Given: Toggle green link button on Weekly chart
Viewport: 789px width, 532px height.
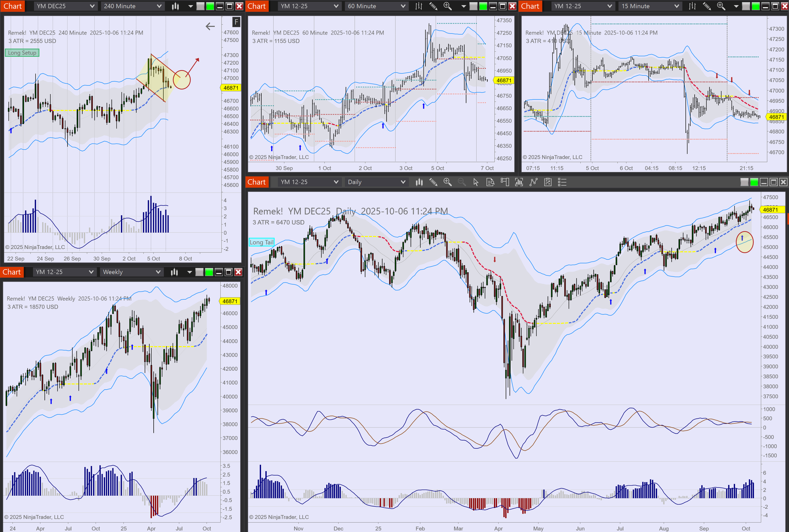Looking at the screenshot, I should click(x=209, y=272).
